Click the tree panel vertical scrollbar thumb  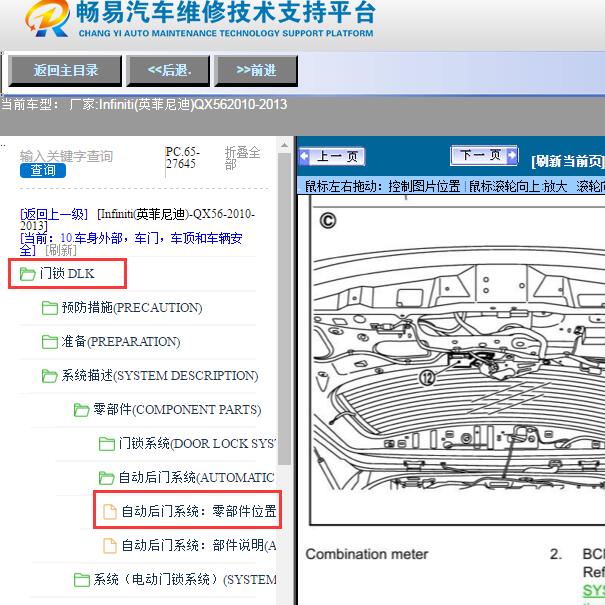pyautogui.click(x=284, y=309)
